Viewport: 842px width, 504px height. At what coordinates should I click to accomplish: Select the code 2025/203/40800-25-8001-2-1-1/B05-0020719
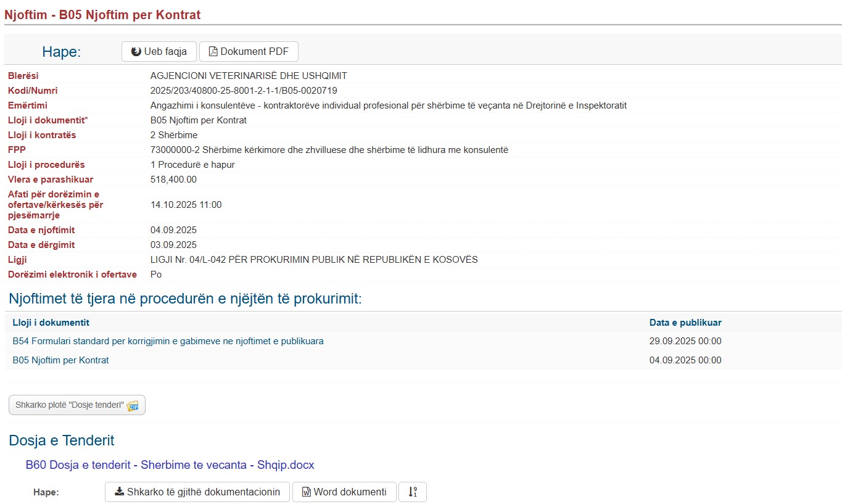pos(244,91)
